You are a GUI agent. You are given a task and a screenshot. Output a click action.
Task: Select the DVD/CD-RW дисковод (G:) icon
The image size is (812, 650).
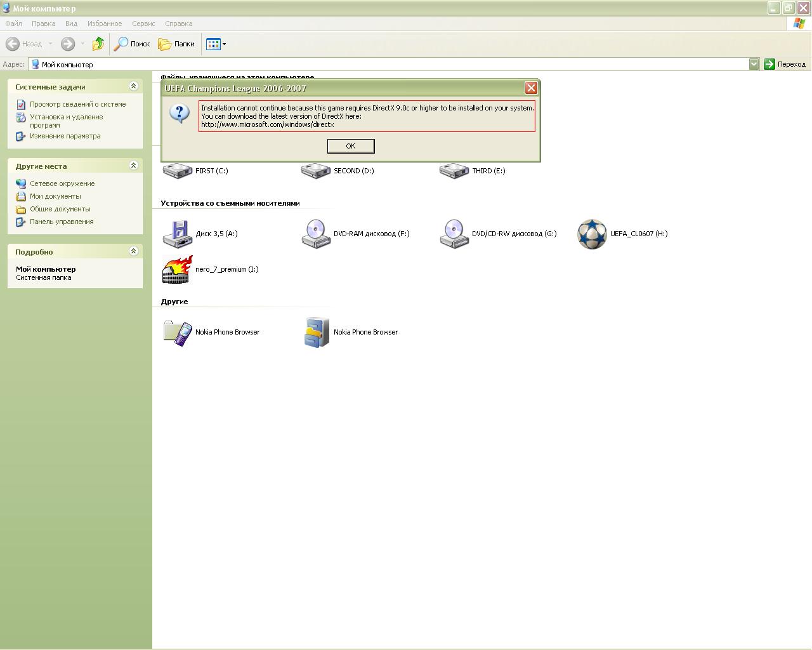[x=454, y=234]
